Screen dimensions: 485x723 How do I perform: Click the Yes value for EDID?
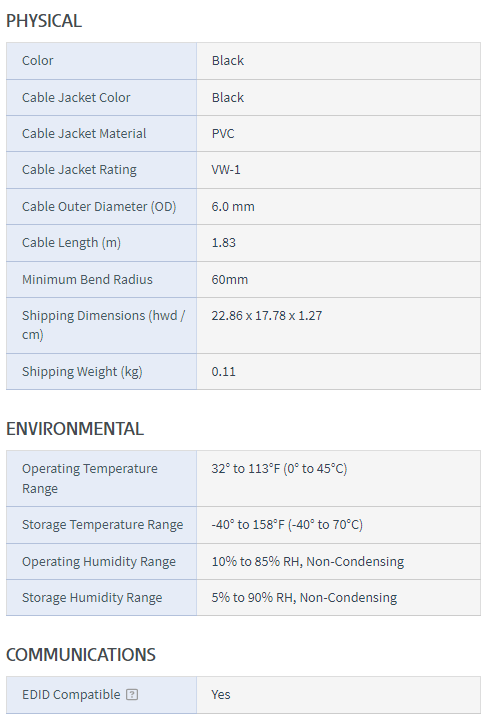coord(221,694)
